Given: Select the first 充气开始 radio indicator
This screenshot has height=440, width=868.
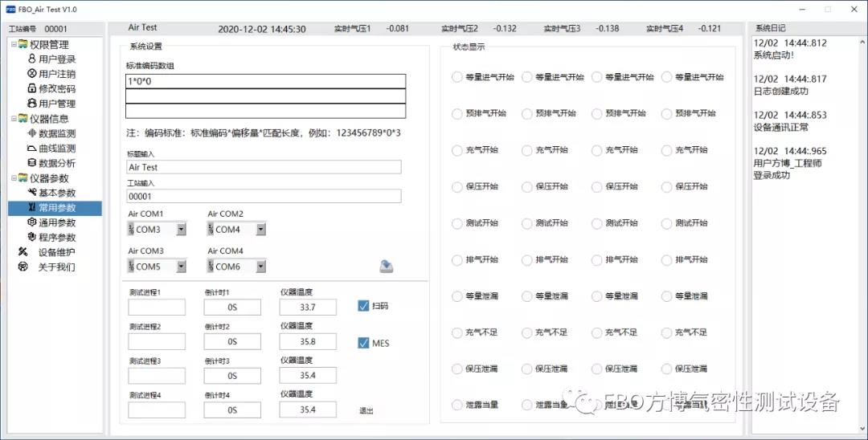Looking at the screenshot, I should 457,150.
